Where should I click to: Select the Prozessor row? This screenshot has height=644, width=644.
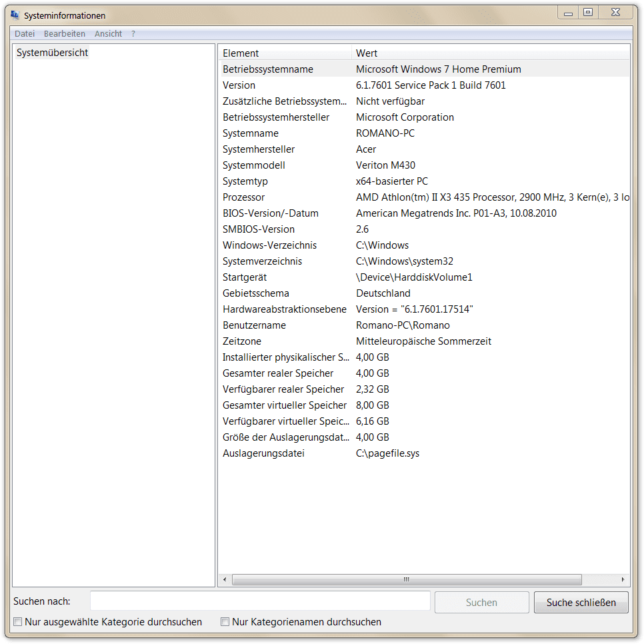(425, 197)
